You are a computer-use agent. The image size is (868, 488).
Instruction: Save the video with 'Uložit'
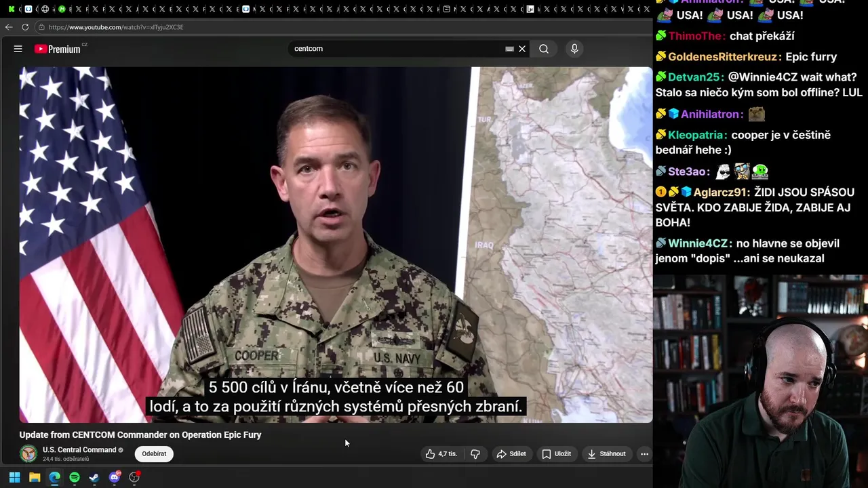tap(556, 454)
